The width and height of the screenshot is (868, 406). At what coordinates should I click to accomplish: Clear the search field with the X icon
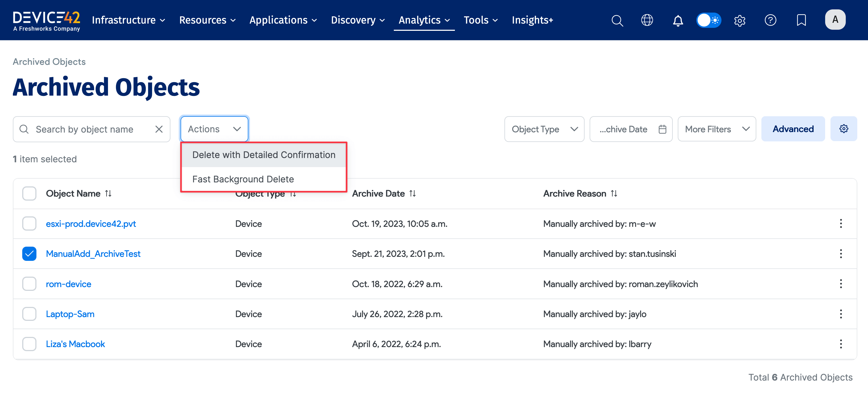point(159,129)
